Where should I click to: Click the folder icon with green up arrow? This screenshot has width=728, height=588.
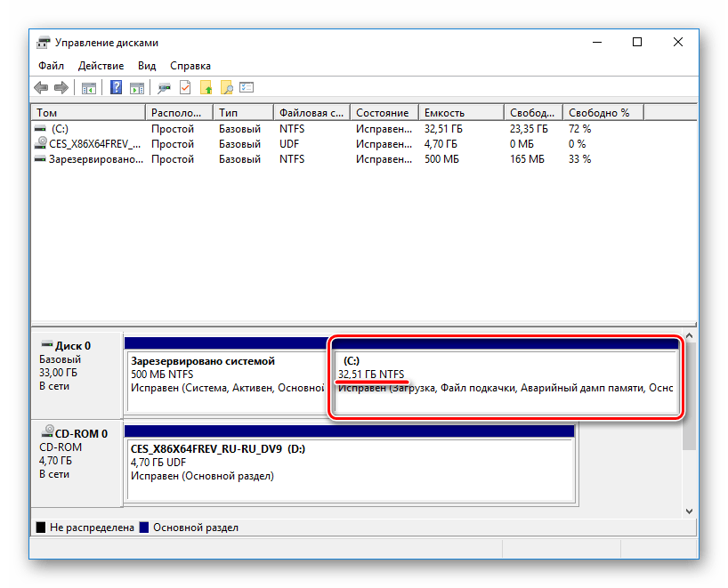(206, 87)
